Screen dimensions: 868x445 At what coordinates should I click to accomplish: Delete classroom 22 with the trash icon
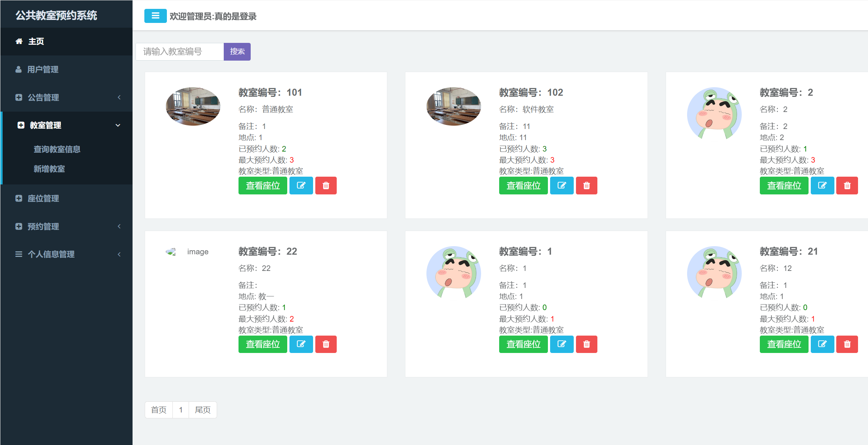[326, 344]
